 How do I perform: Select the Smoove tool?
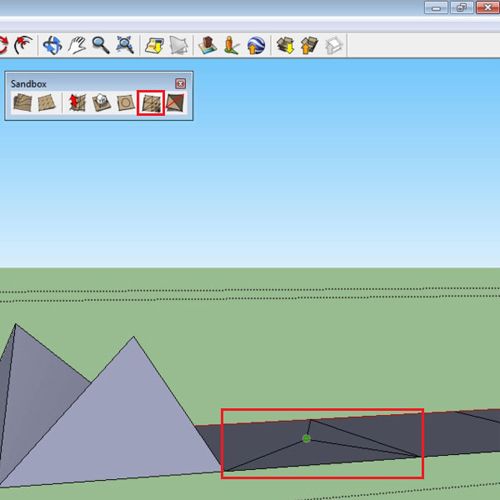[x=77, y=102]
